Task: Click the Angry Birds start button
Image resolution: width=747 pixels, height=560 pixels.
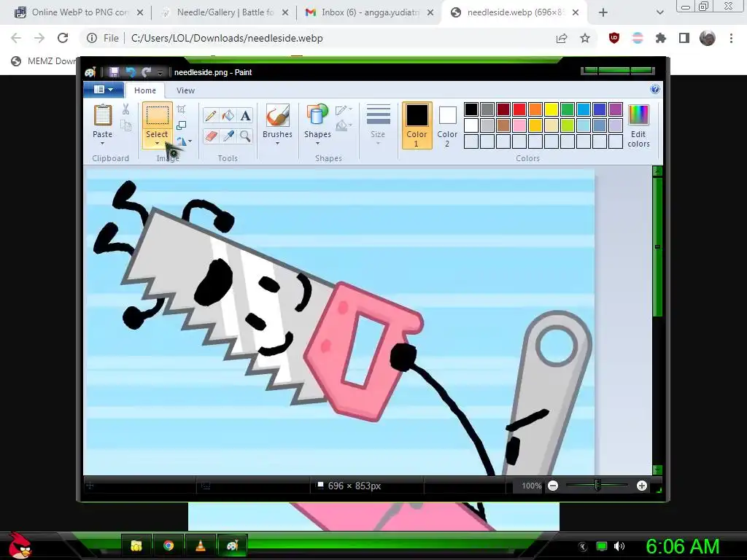Action: [x=19, y=545]
